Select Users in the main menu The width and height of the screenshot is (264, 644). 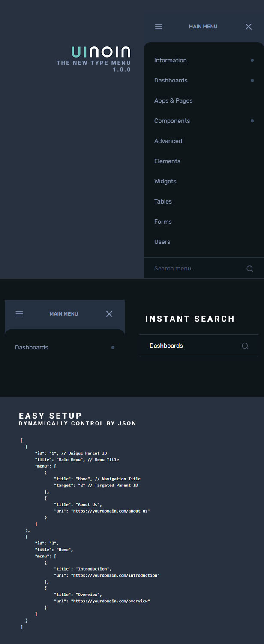(162, 242)
